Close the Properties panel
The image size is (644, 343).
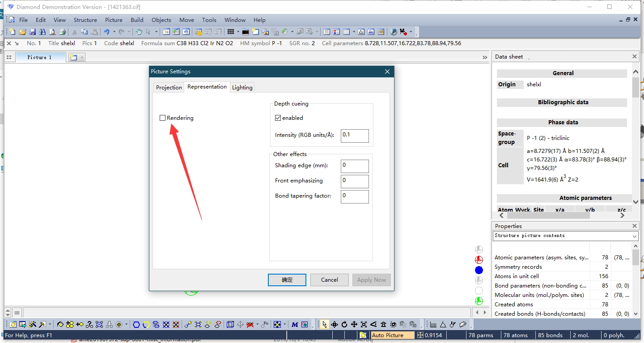point(635,226)
